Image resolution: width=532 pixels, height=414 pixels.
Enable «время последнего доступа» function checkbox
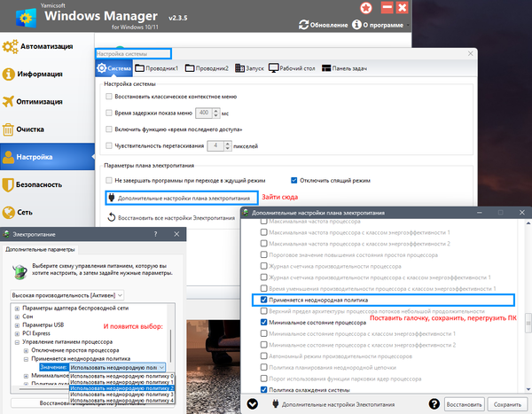(109, 129)
